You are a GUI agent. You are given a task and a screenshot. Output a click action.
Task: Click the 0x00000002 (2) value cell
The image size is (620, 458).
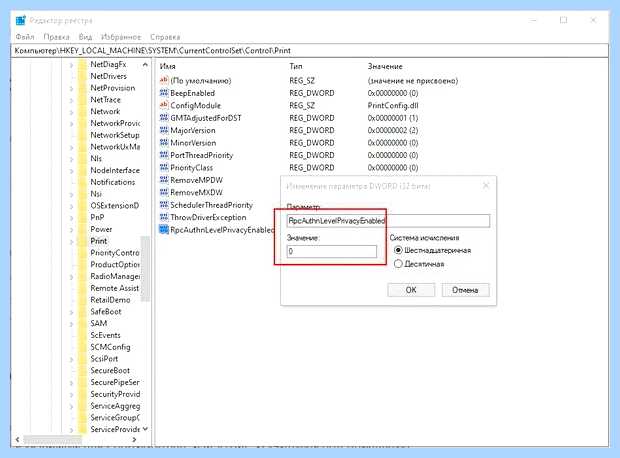tap(393, 131)
